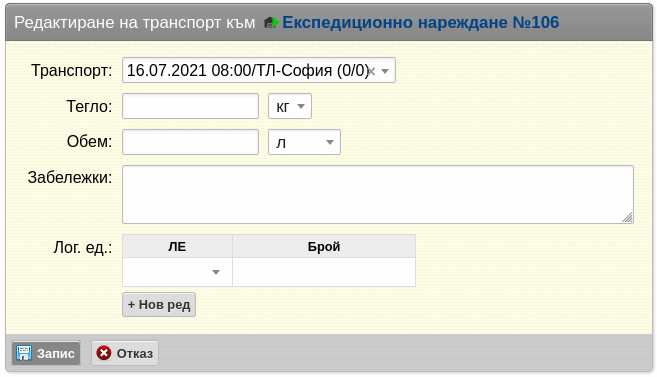Click the Лог. ед.: field label
The height and width of the screenshot is (377, 657).
83,248
